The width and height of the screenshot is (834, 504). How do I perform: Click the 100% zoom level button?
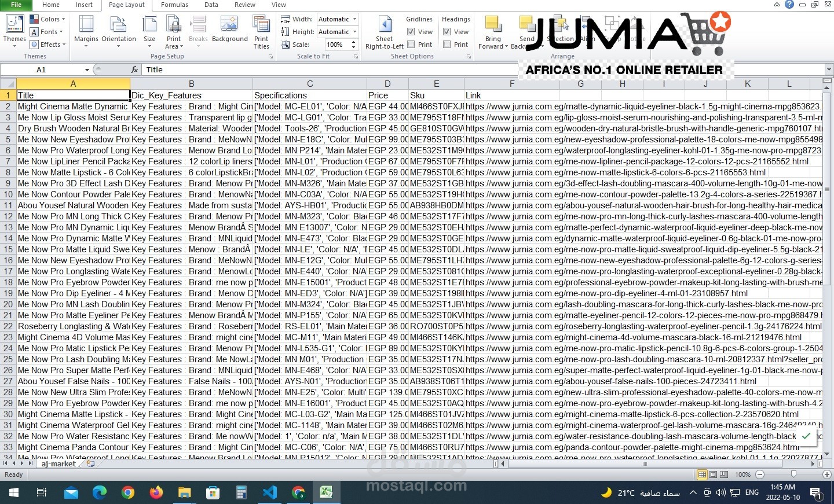click(742, 474)
